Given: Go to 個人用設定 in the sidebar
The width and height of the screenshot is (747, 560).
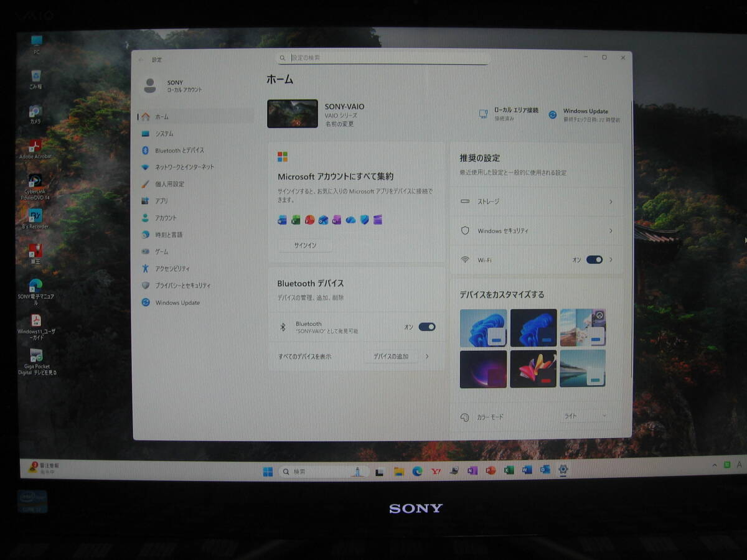Looking at the screenshot, I should tap(195, 184).
